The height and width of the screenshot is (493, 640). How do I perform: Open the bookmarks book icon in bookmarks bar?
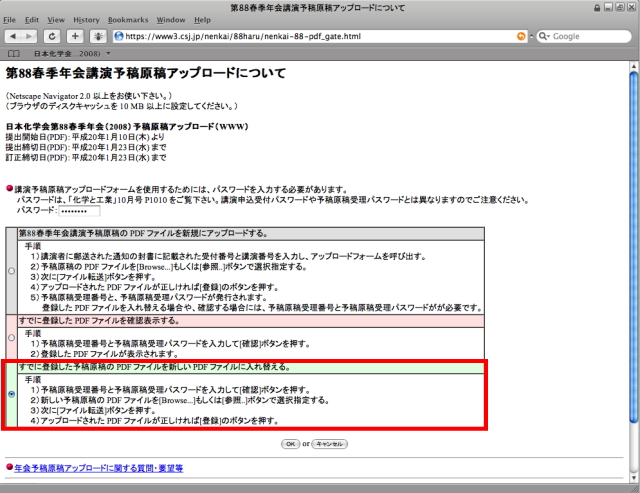(14, 53)
